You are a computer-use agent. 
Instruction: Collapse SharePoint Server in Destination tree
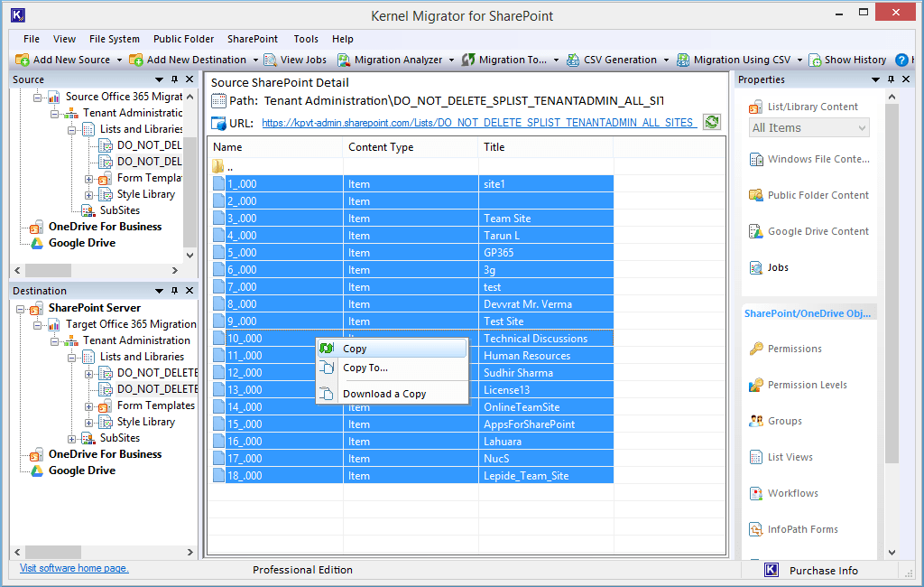pyautogui.click(x=20, y=309)
